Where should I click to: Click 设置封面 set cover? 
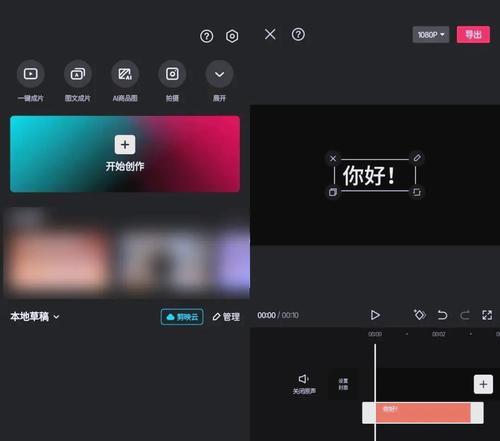coord(343,384)
